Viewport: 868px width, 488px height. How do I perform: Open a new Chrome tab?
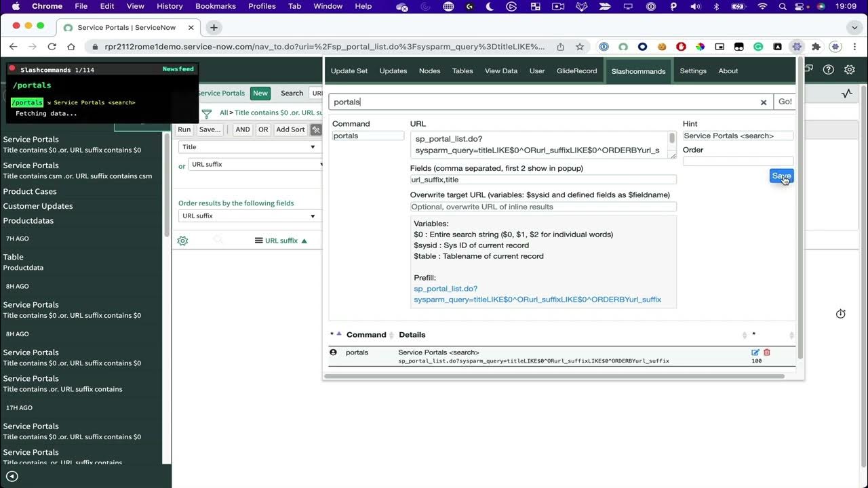214,28
